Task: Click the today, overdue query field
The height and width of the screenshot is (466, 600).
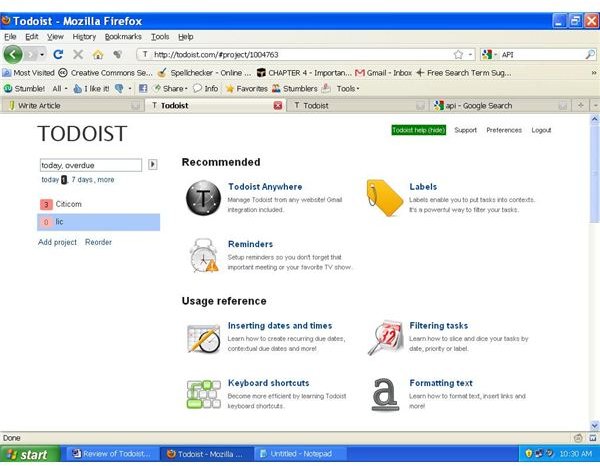Action: pyautogui.click(x=91, y=165)
